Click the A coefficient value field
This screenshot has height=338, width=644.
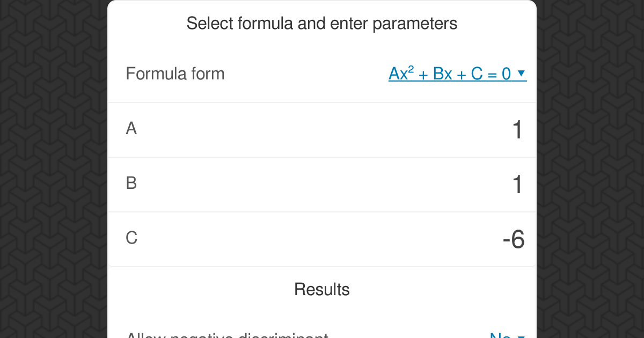(x=516, y=130)
